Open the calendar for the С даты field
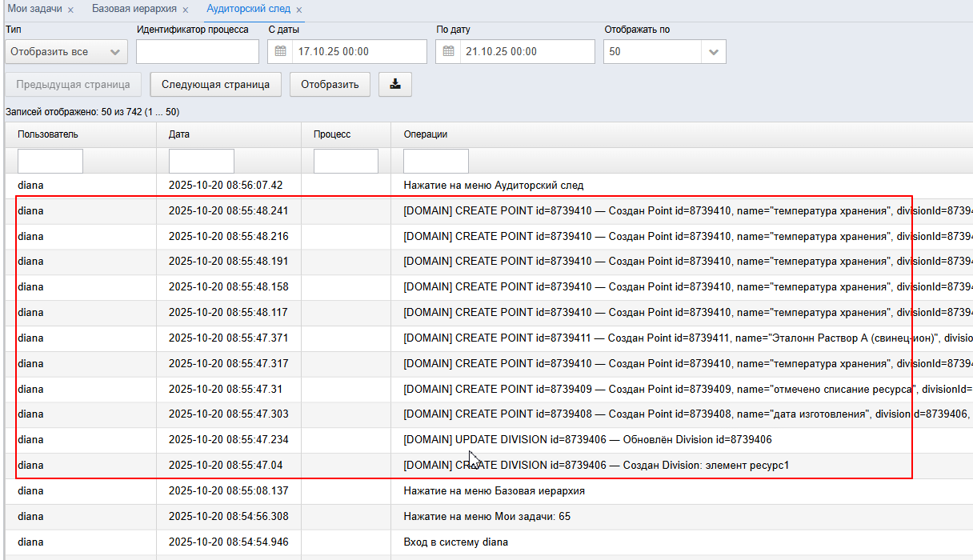Viewport: 973px width, 560px height. pyautogui.click(x=280, y=51)
